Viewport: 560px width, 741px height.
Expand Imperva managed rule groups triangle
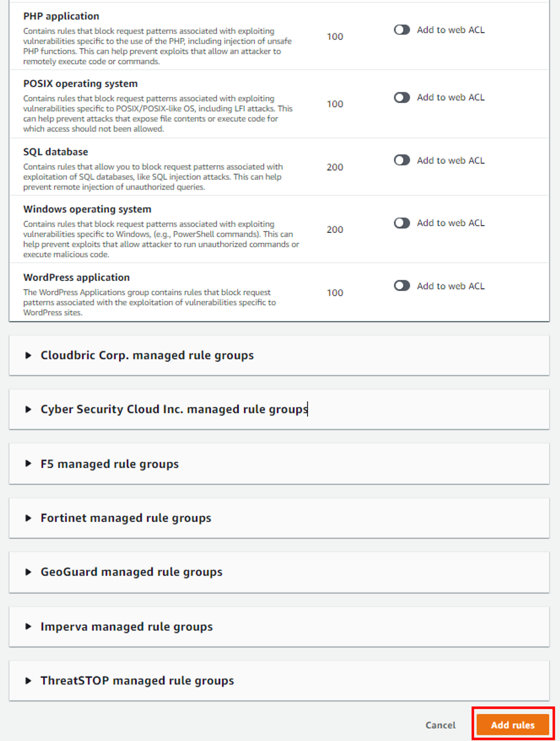[28, 626]
